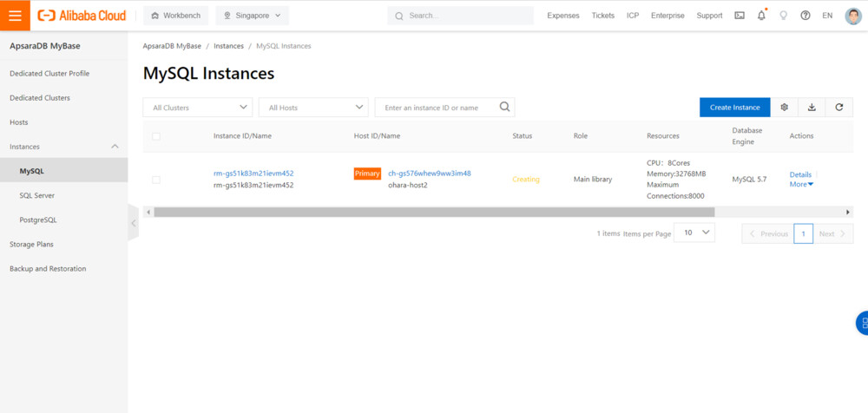Image resolution: width=868 pixels, height=413 pixels.
Task: Refresh the instance list
Action: click(839, 108)
